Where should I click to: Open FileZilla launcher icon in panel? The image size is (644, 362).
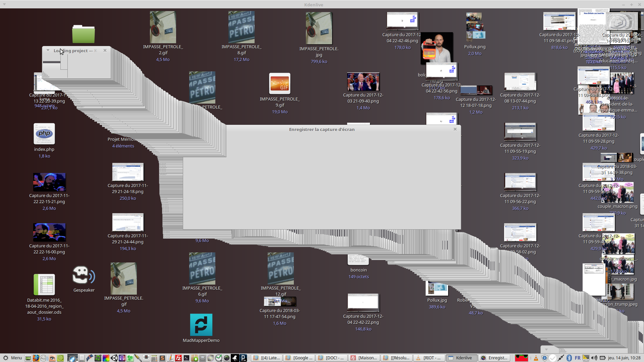[x=178, y=358]
